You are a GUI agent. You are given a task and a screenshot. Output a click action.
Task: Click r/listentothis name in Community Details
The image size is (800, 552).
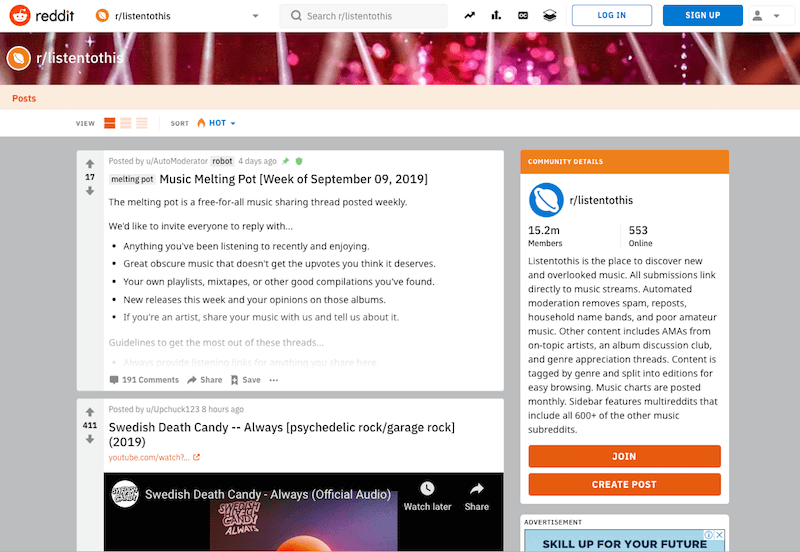(x=601, y=200)
